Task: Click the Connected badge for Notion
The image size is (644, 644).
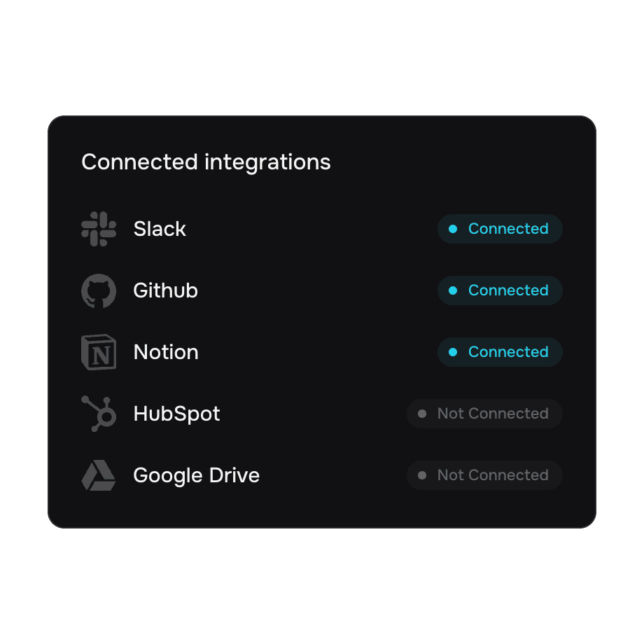Action: click(x=500, y=352)
